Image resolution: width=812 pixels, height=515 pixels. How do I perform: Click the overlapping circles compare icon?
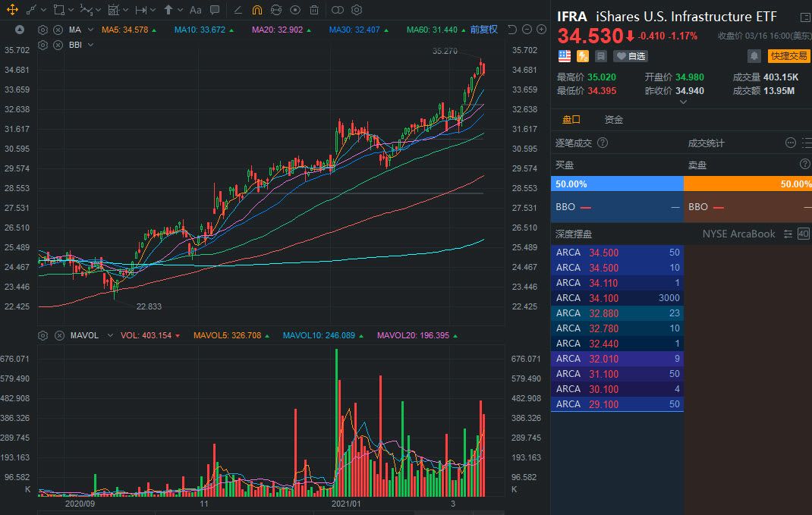tap(337, 10)
